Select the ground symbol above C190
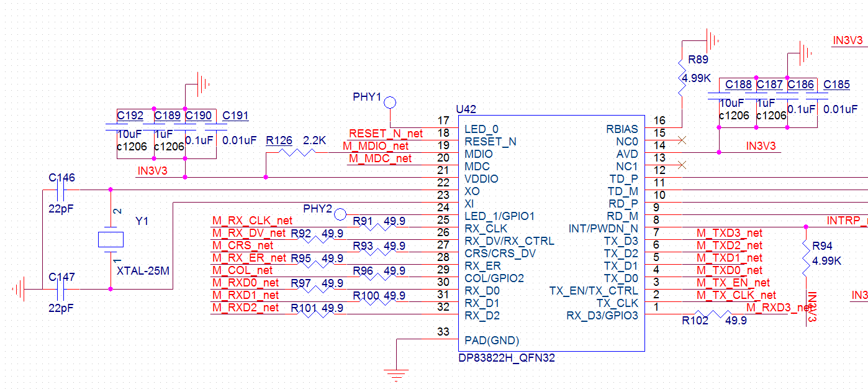Image resolution: width=868 pixels, height=389 pixels. tap(204, 84)
